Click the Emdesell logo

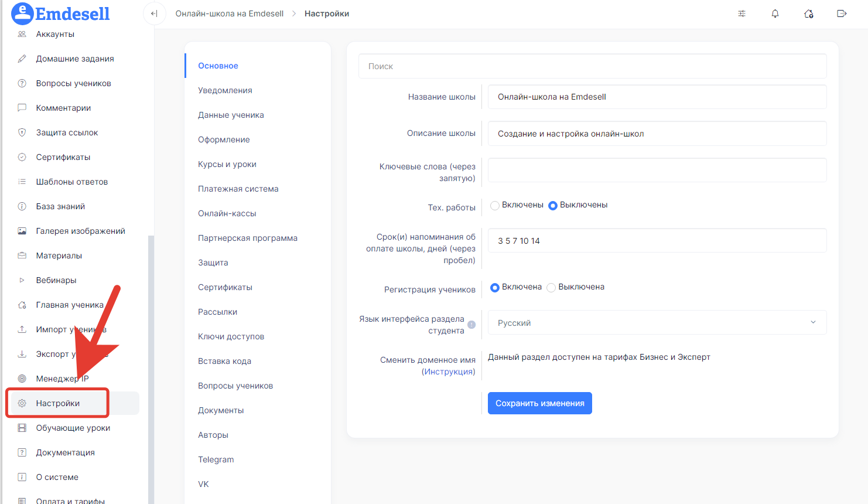pyautogui.click(x=61, y=13)
